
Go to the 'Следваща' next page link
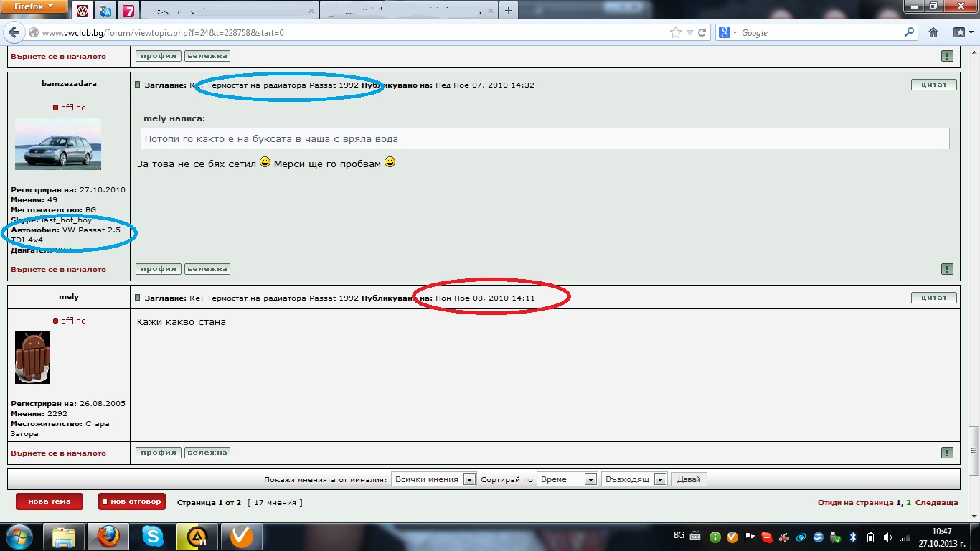tap(936, 503)
